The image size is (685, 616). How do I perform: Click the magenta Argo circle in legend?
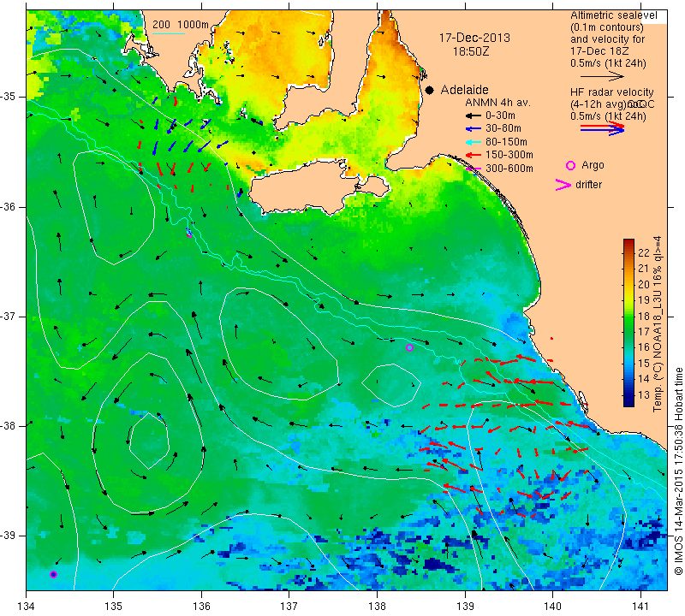pyautogui.click(x=570, y=165)
